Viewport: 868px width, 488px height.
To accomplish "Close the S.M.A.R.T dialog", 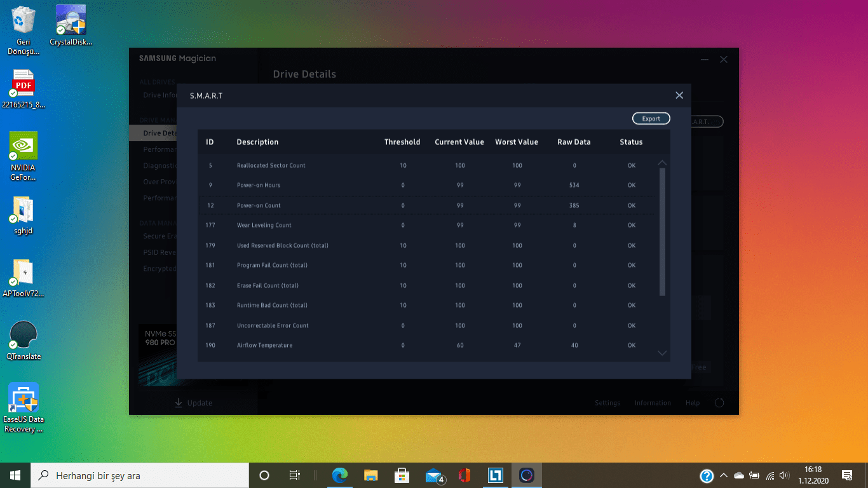I will 679,95.
